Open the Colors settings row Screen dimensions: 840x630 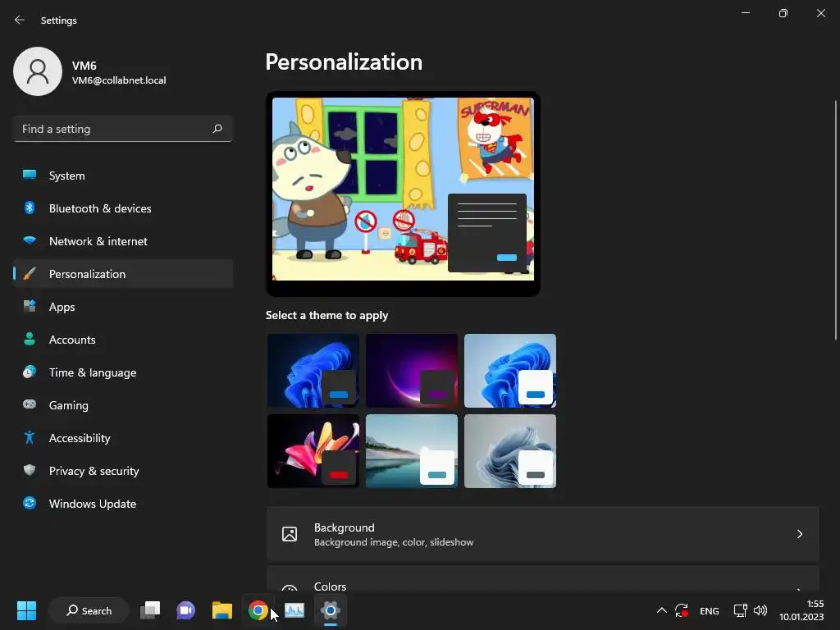click(543, 579)
